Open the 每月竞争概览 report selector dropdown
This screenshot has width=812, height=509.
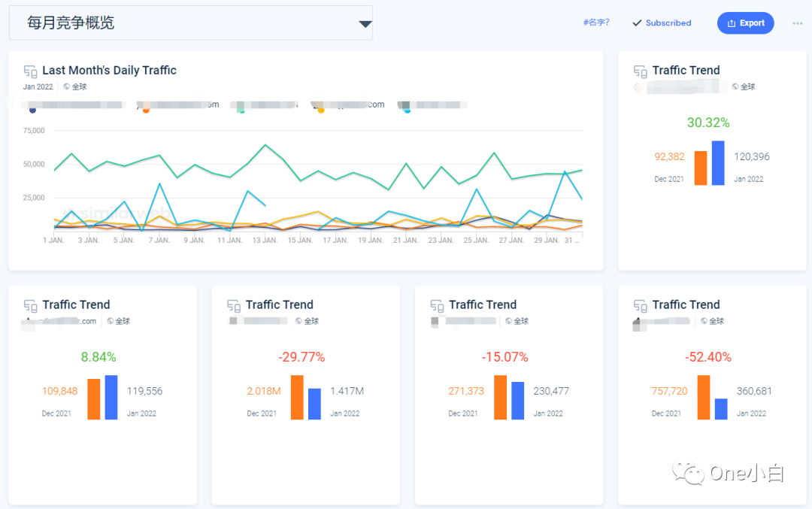365,23
